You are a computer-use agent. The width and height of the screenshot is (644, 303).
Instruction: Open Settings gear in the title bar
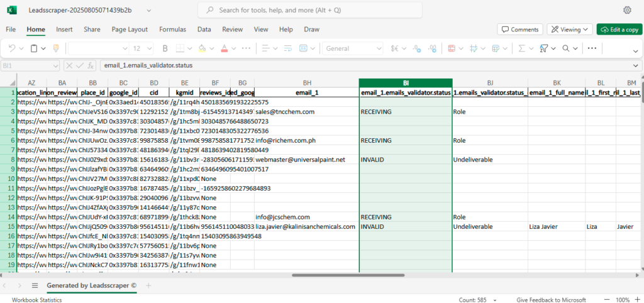click(x=627, y=10)
